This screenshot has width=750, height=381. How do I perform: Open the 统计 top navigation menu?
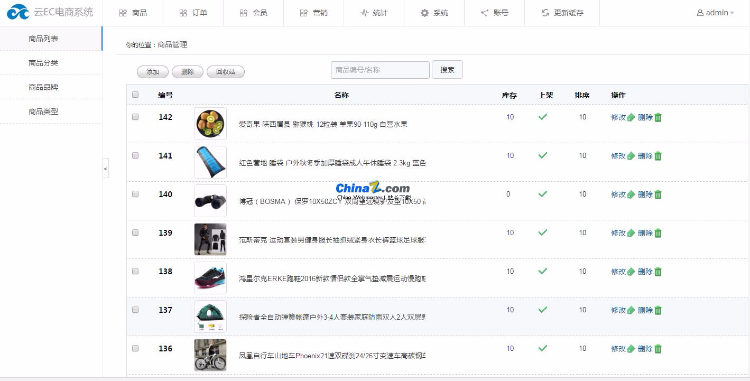click(374, 13)
